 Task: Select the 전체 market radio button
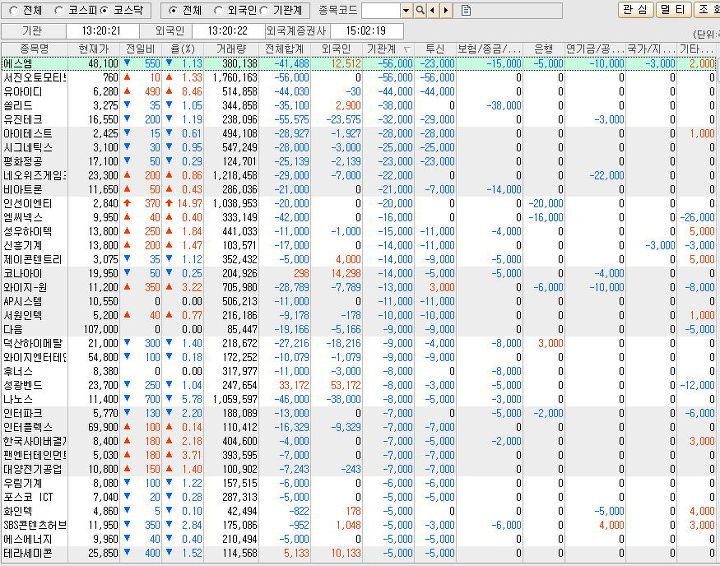[x=14, y=10]
